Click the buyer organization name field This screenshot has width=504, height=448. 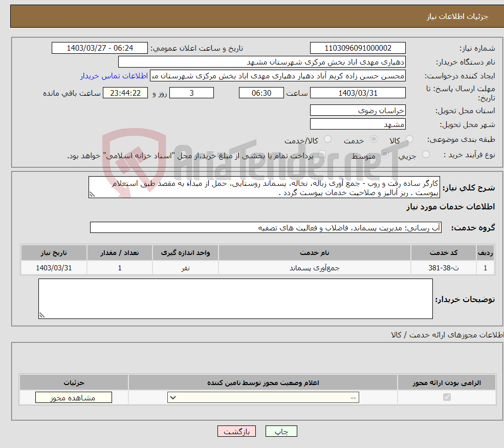tap(261, 62)
